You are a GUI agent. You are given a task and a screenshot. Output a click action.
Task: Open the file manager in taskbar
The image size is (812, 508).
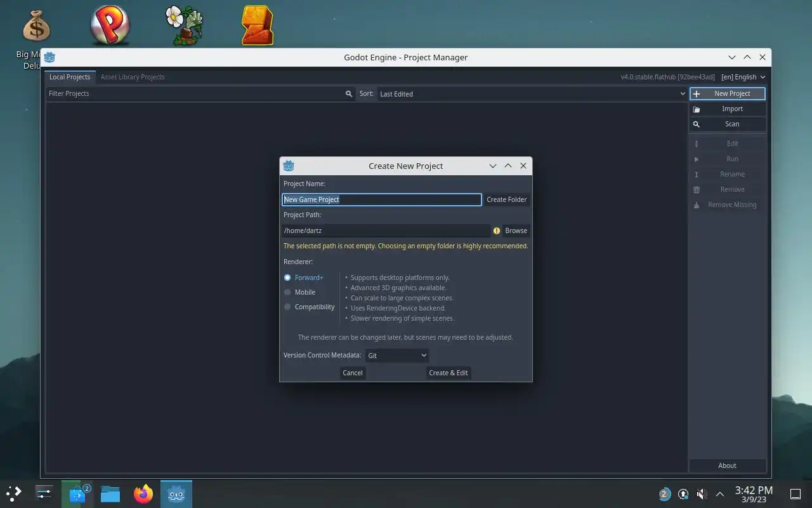110,493
